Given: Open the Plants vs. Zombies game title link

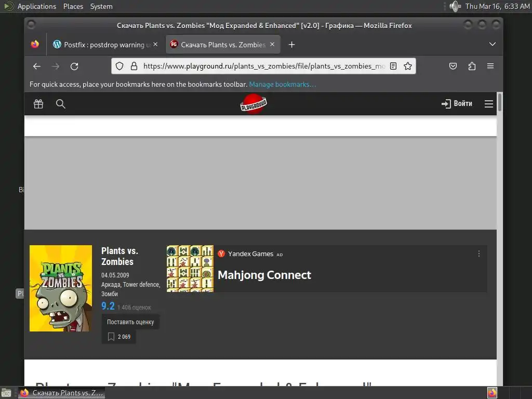Looking at the screenshot, I should (119, 256).
